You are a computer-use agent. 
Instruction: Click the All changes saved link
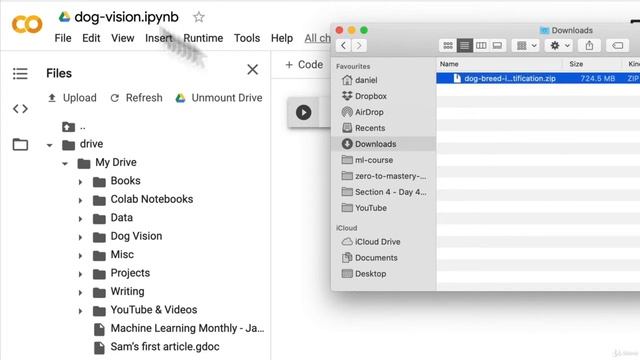point(318,38)
